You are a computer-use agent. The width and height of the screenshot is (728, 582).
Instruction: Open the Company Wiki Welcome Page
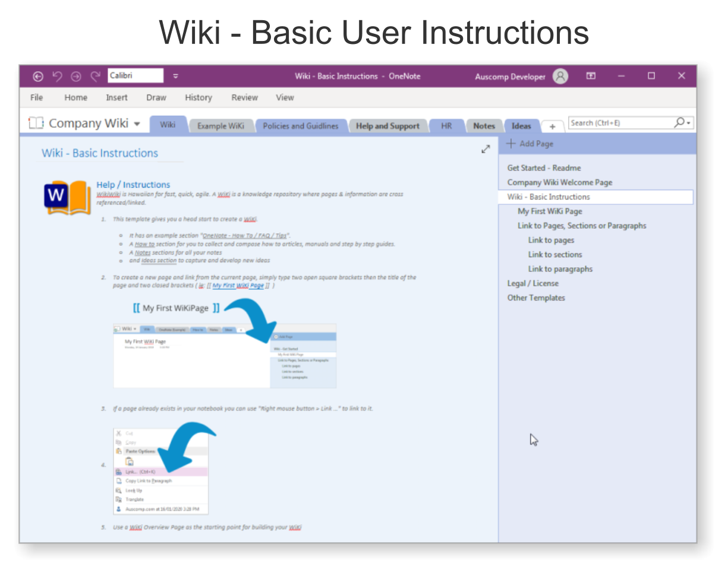pos(559,182)
